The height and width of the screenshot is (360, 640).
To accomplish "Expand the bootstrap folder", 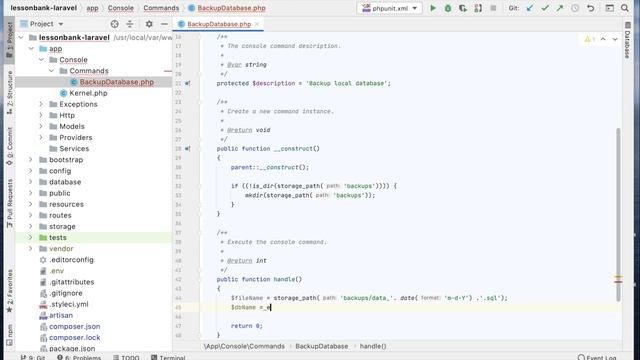I will (x=31, y=160).
